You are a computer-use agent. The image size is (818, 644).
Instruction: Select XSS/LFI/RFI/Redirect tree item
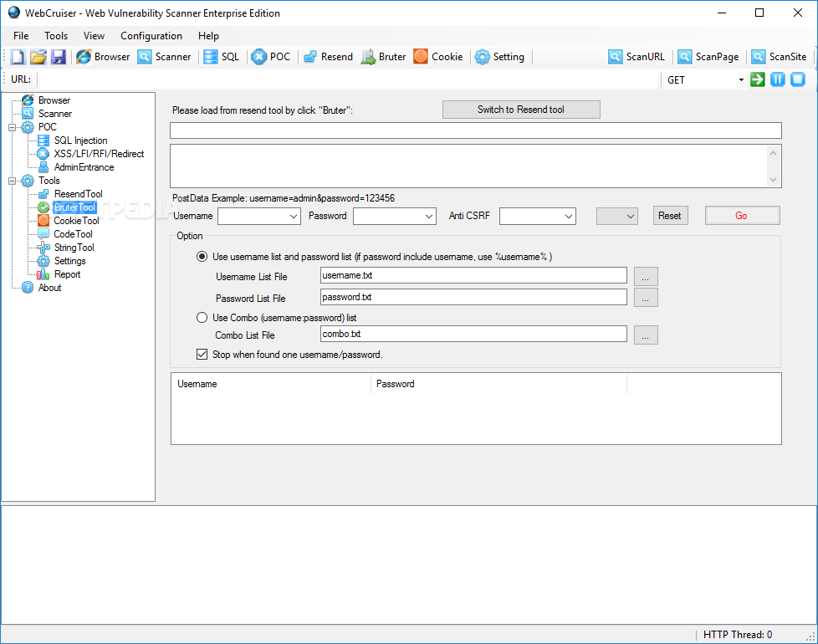pyautogui.click(x=99, y=154)
